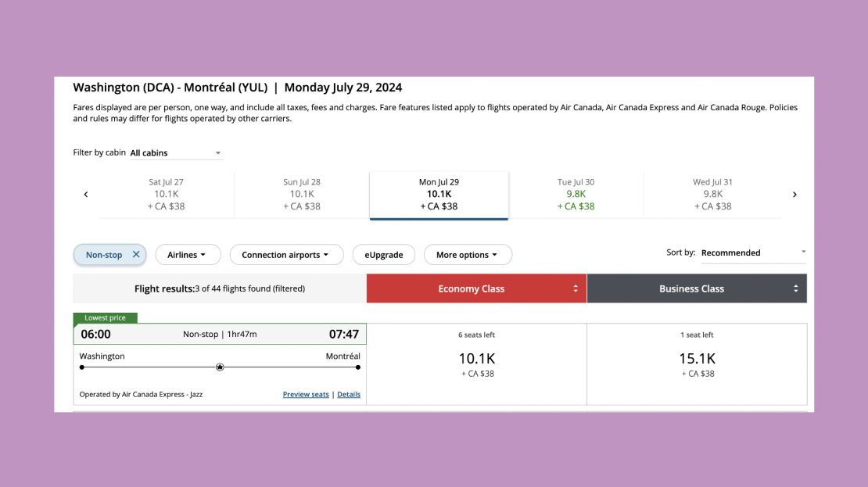Switch to Wed Jul 31 date tab
Viewport: 868px width, 487px height.
pos(712,194)
